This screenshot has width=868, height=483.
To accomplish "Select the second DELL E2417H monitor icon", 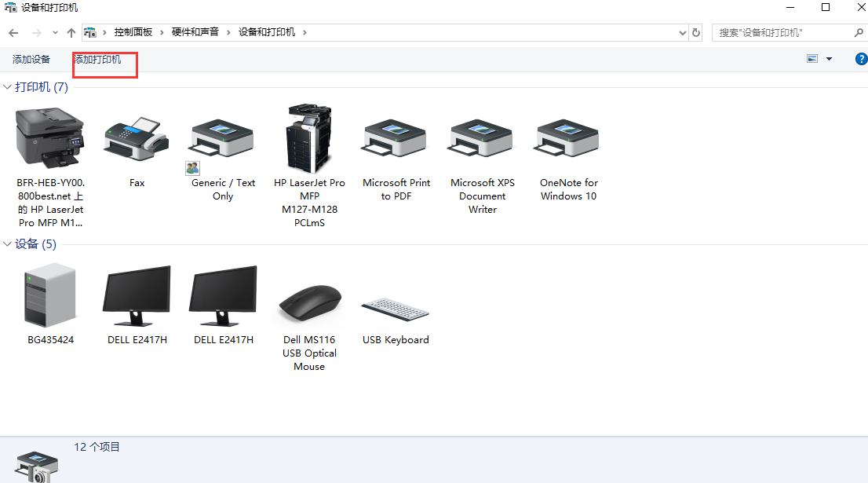I will (223, 295).
